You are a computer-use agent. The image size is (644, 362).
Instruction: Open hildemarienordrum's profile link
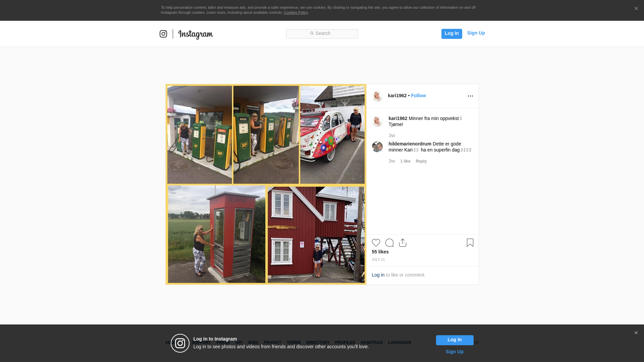tap(410, 144)
